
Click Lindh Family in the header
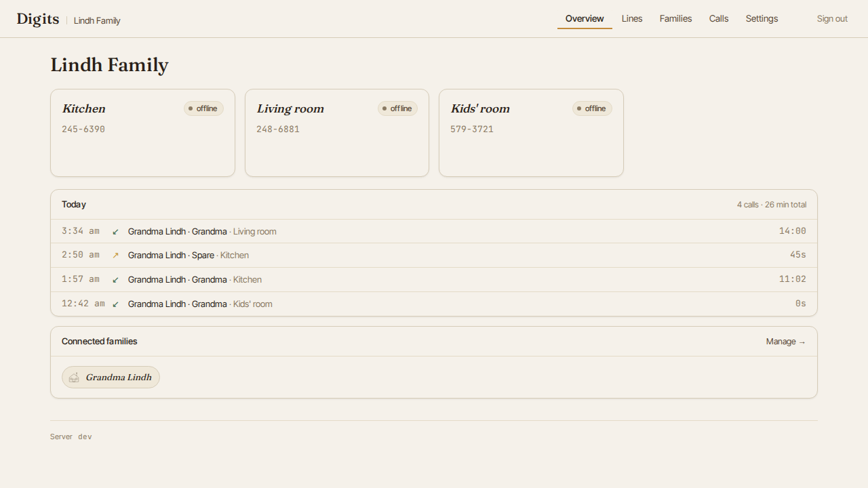[97, 20]
